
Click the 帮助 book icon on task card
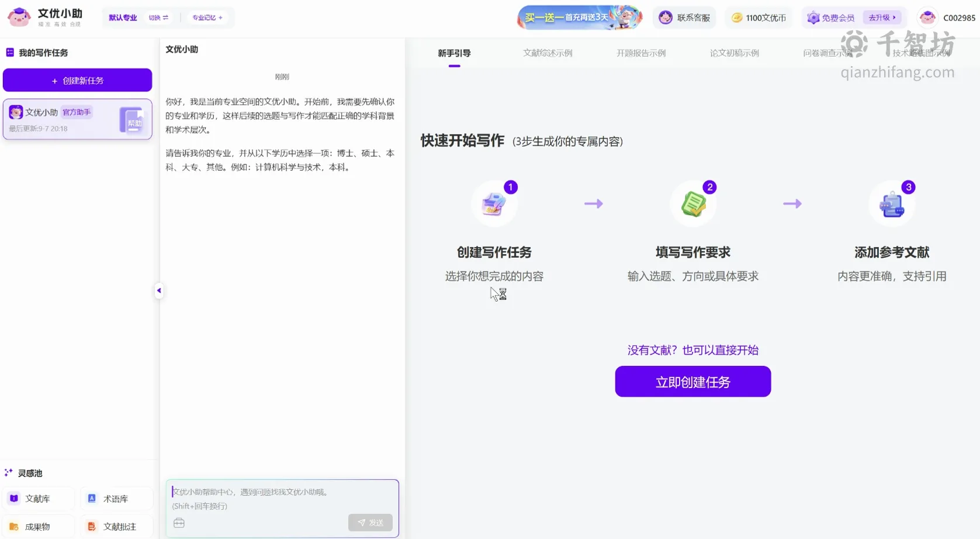(132, 120)
